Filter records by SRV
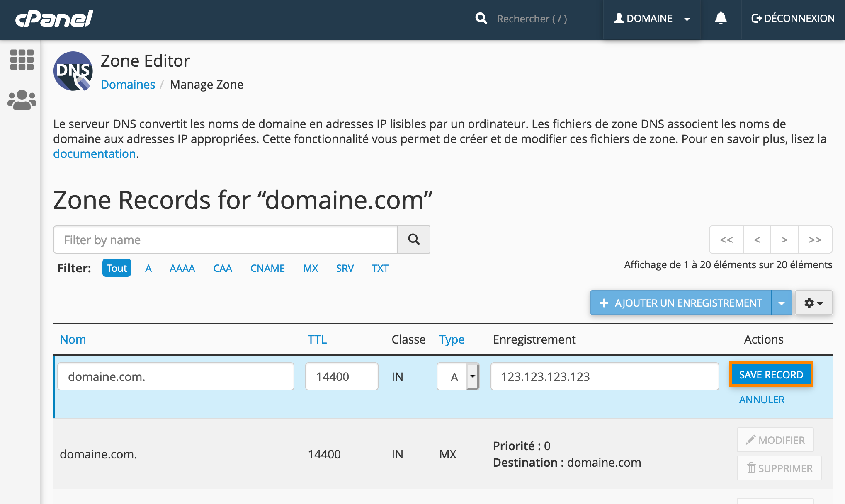Screen dimensions: 845x504 [x=345, y=268]
